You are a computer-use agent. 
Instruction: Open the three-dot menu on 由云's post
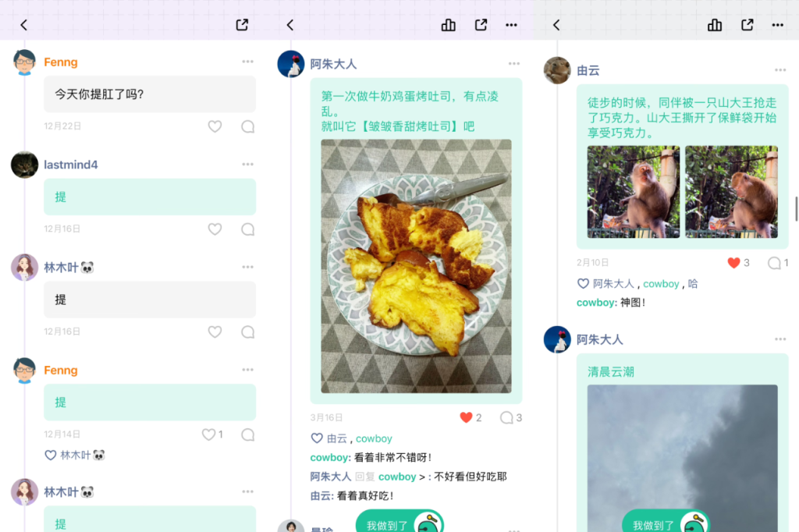[x=780, y=70]
